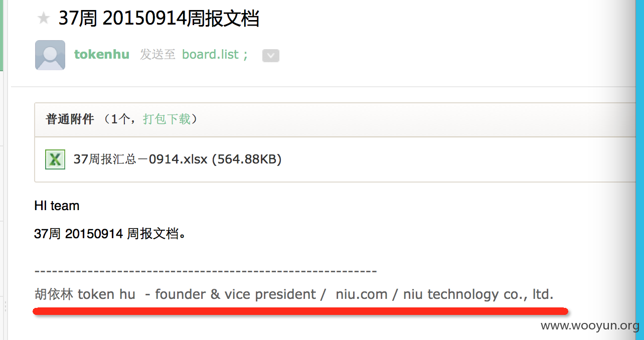Click the www.wooyun.org watermark
This screenshot has height=340, width=644.
coord(590,326)
